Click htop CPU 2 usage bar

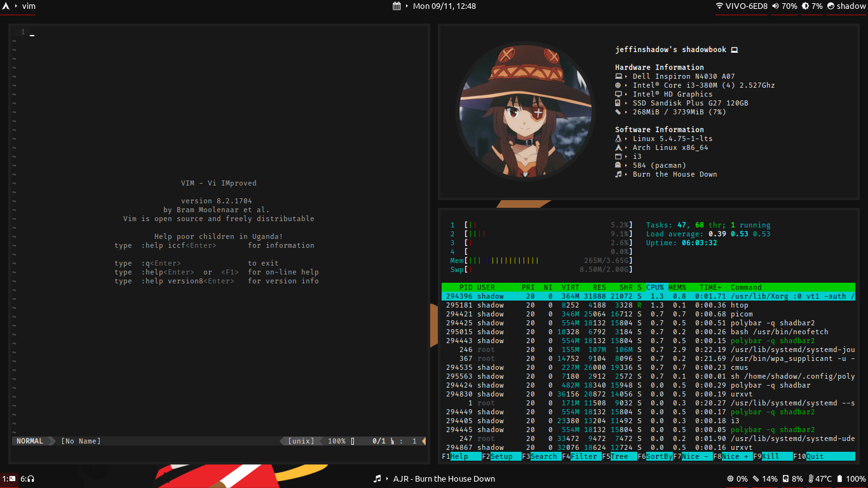tap(541, 234)
